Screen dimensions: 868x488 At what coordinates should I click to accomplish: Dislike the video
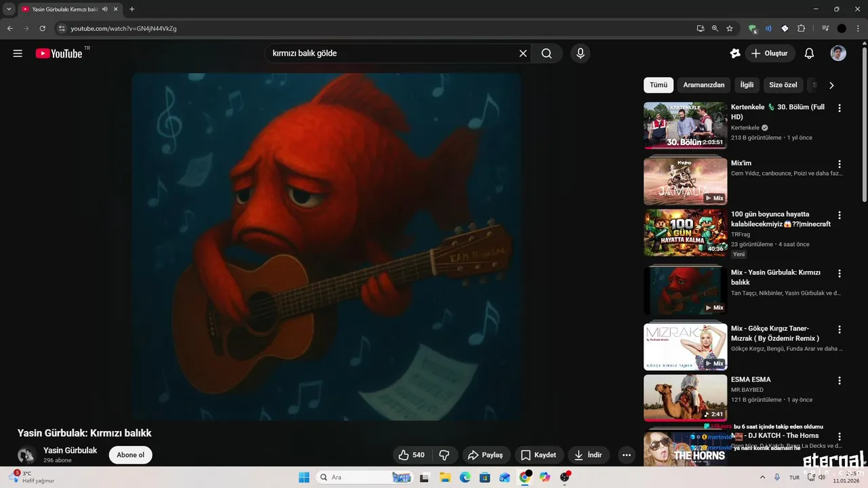point(445,455)
